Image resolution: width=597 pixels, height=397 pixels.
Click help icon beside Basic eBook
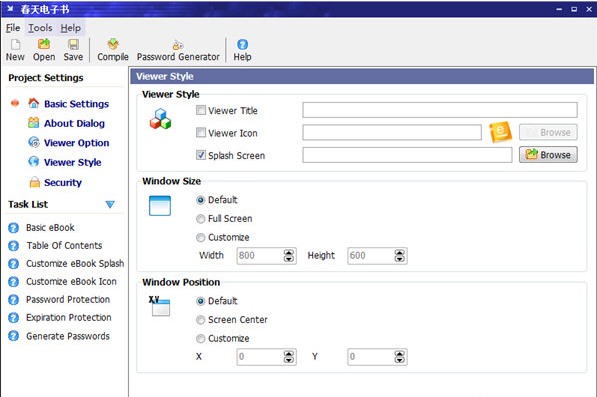(x=13, y=228)
